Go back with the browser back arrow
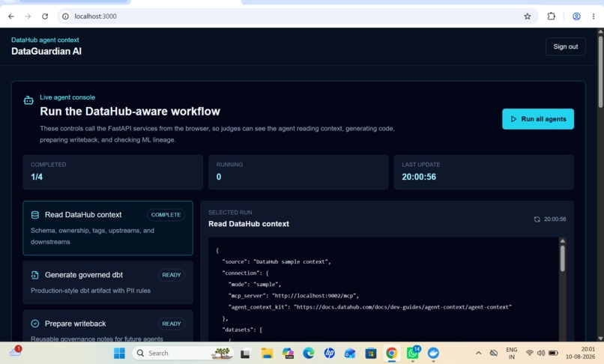Image resolution: width=604 pixels, height=364 pixels. coord(11,16)
